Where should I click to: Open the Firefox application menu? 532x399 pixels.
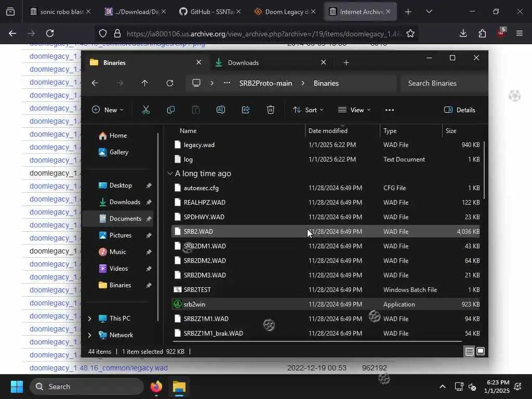click(x=520, y=33)
